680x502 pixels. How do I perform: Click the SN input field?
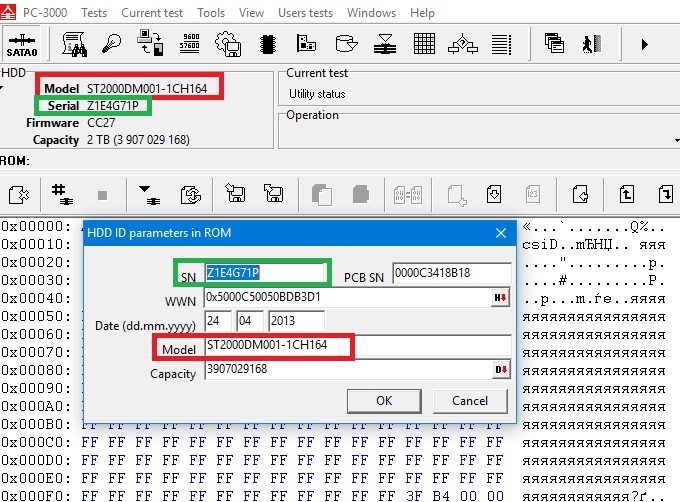point(265,273)
